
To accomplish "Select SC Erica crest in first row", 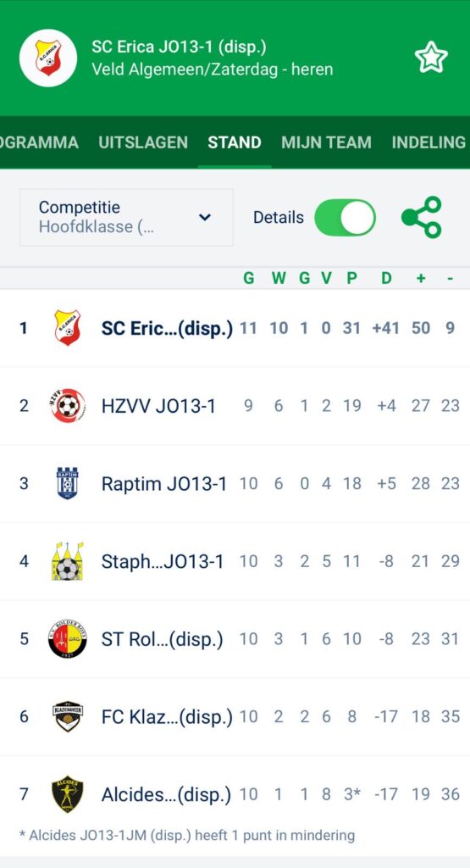I will [x=68, y=328].
